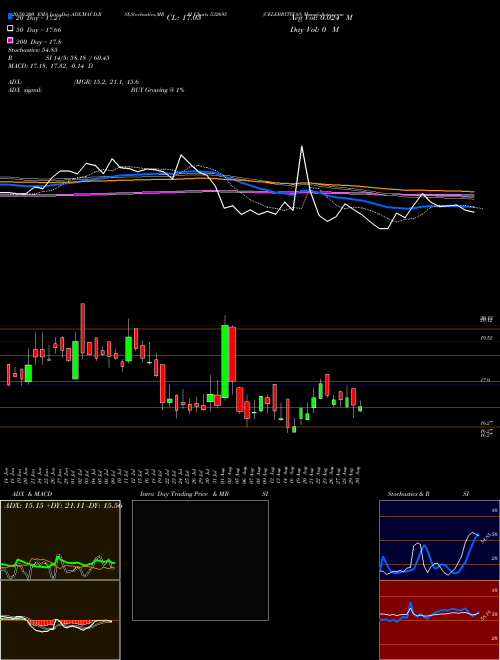Click the 'MACD: 17.18, 17.32, -0.14' readout
Viewport: 500px width, 660px height.
(48, 66)
